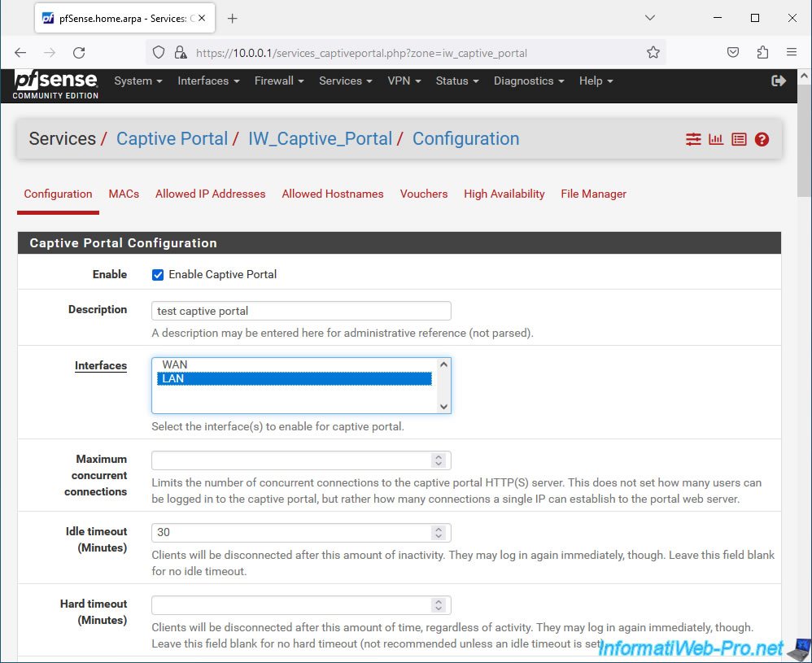Click the padlock site info icon

tap(180, 52)
